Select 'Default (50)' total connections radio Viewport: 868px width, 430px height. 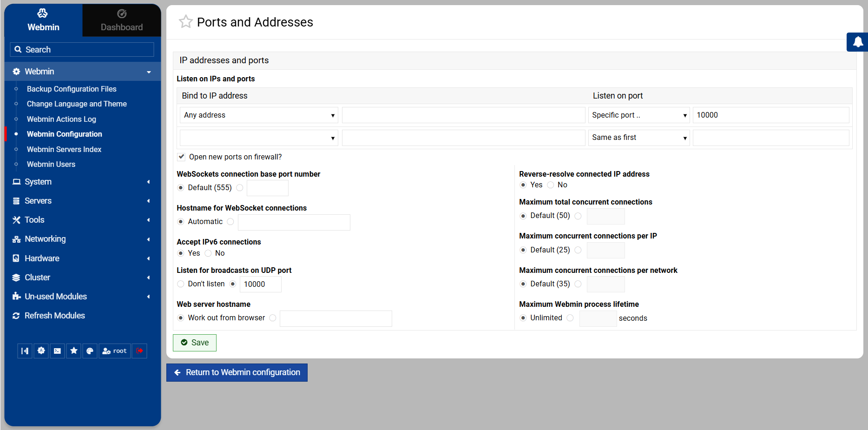523,216
